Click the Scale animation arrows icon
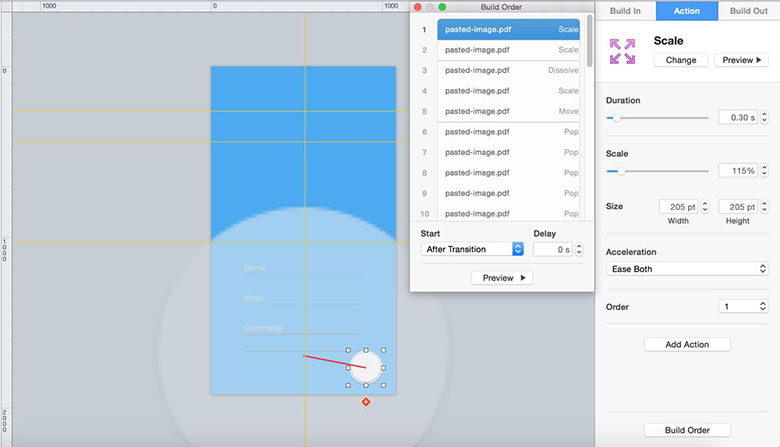The height and width of the screenshot is (447, 780). tap(622, 51)
